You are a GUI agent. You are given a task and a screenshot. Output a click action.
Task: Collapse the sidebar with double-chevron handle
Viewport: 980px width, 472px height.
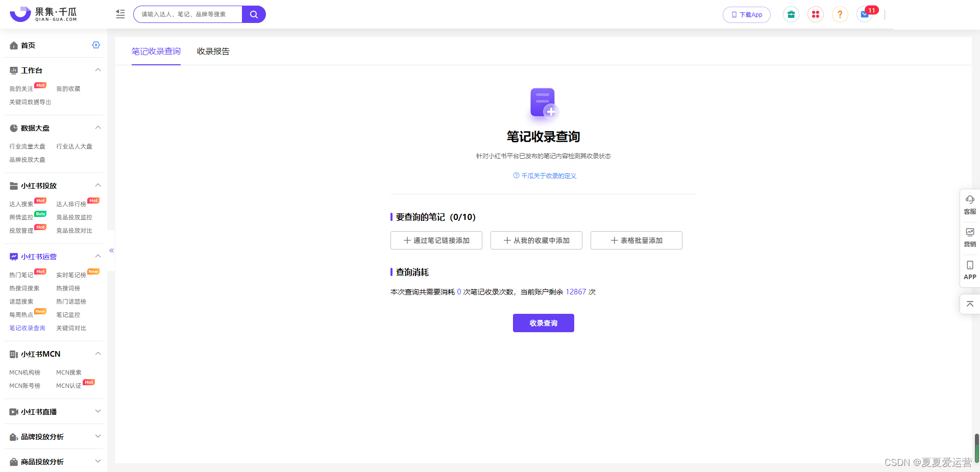(111, 251)
